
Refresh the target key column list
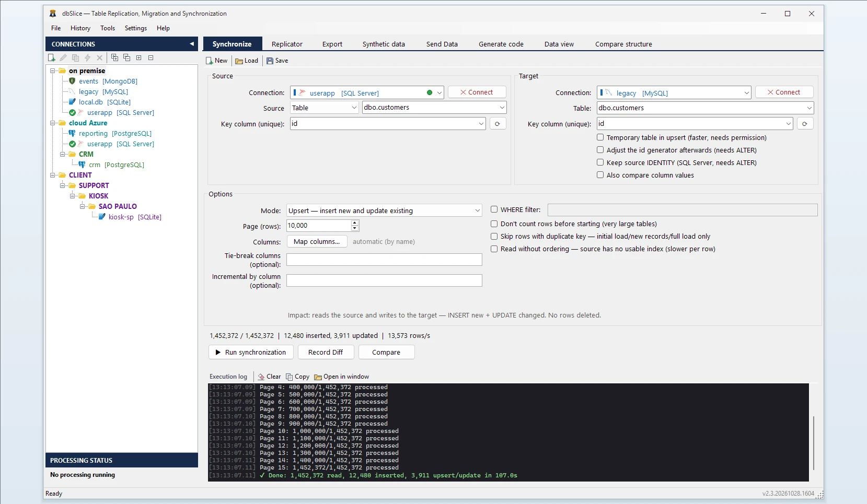pyautogui.click(x=805, y=124)
